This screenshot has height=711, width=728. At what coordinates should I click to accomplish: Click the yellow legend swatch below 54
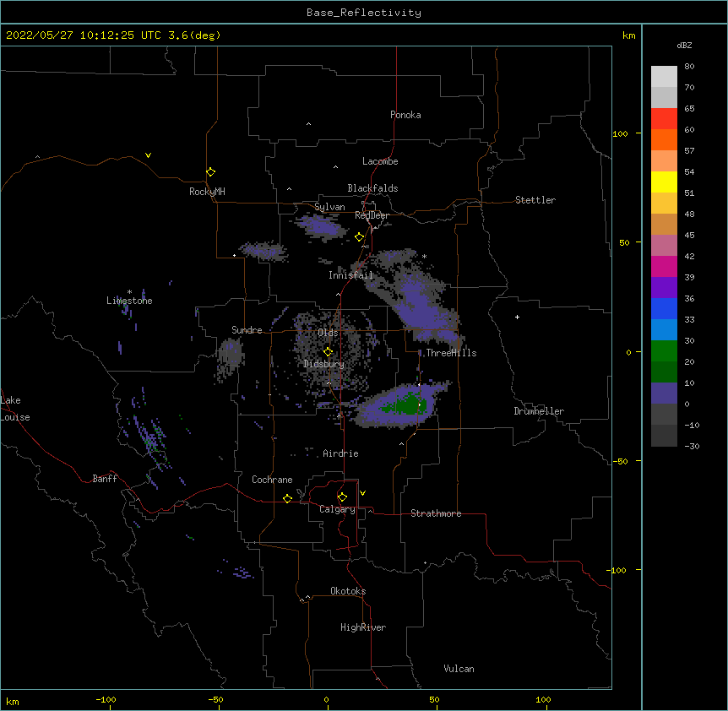tap(664, 182)
